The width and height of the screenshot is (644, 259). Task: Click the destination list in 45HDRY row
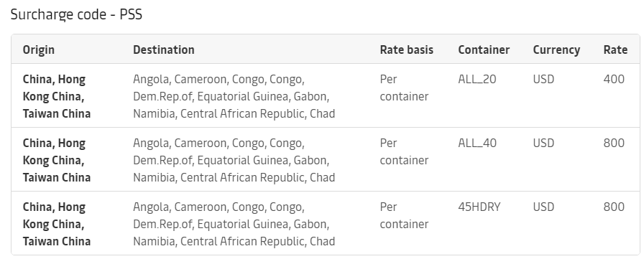(234, 224)
